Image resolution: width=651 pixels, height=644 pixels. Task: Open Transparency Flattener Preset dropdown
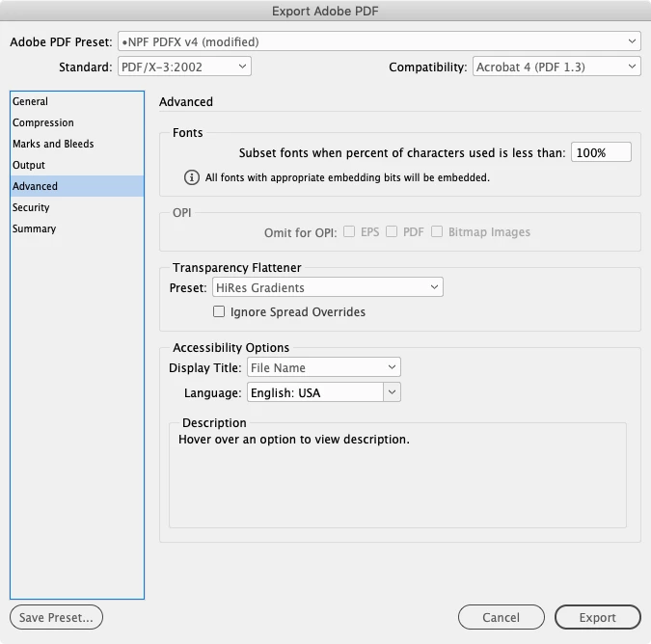click(328, 287)
